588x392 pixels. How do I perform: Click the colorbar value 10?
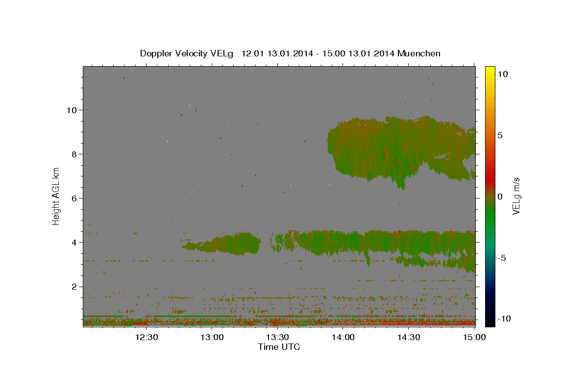pyautogui.click(x=502, y=73)
